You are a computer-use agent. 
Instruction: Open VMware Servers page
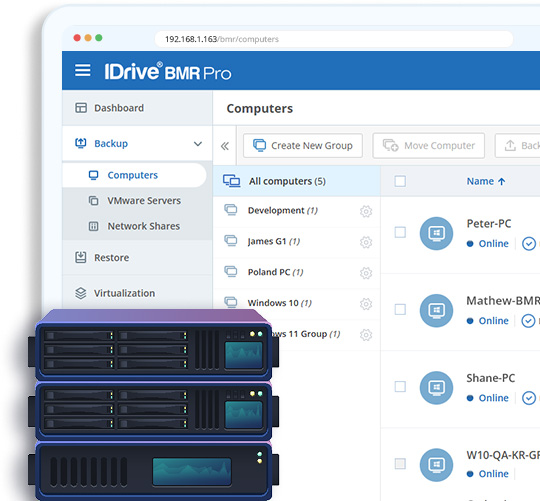(x=137, y=200)
